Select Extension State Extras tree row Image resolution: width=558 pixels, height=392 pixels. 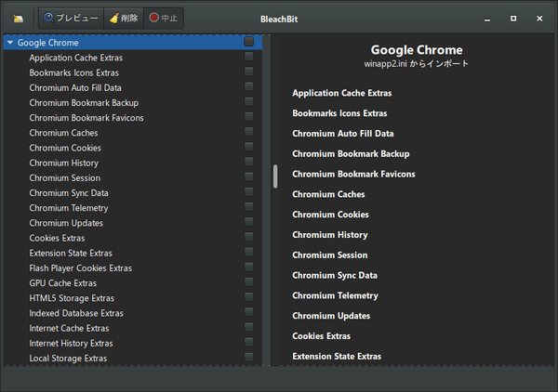tap(133, 253)
